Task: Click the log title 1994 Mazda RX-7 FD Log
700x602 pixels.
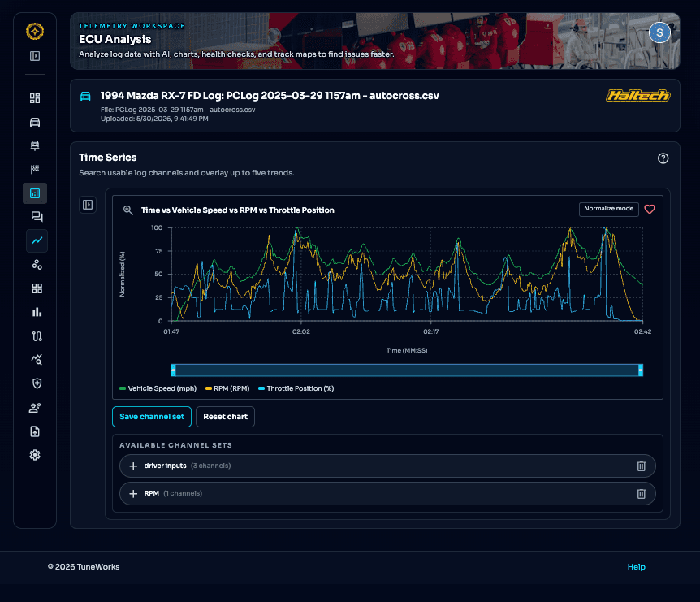Action: tap(270, 96)
